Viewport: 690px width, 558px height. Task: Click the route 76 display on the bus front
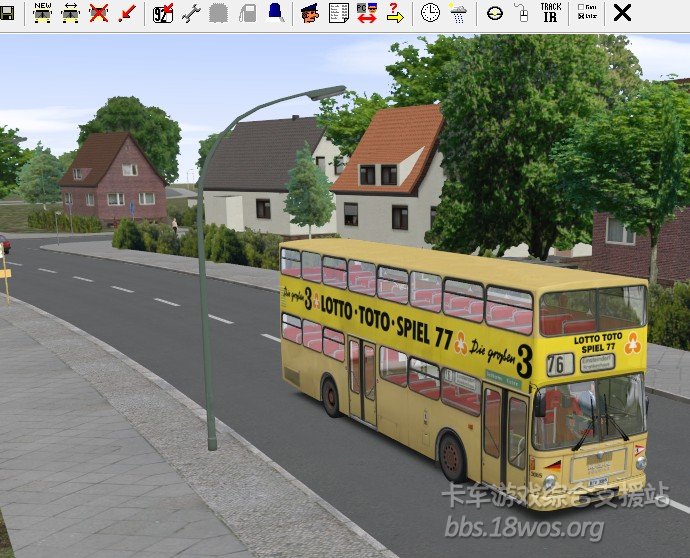coord(560,365)
